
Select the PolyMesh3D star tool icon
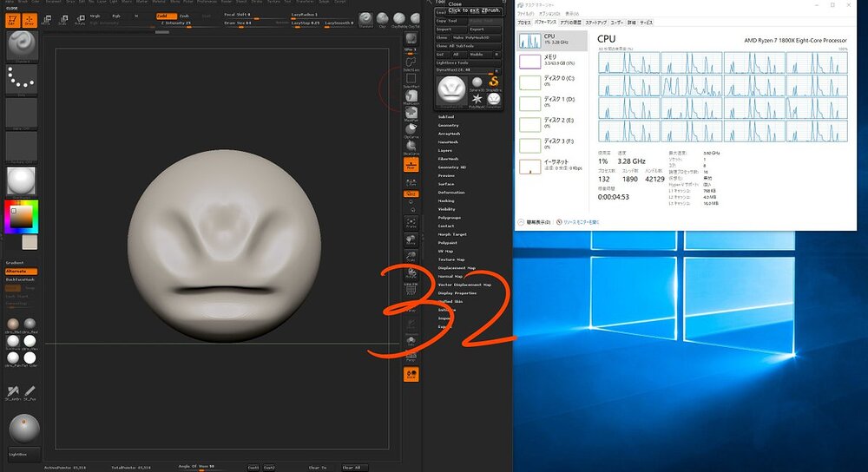pos(477,100)
